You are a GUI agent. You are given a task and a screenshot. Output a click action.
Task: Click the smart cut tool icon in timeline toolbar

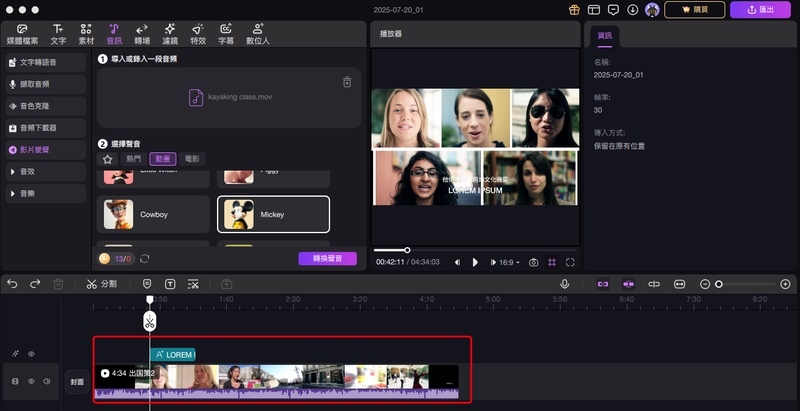(x=193, y=284)
